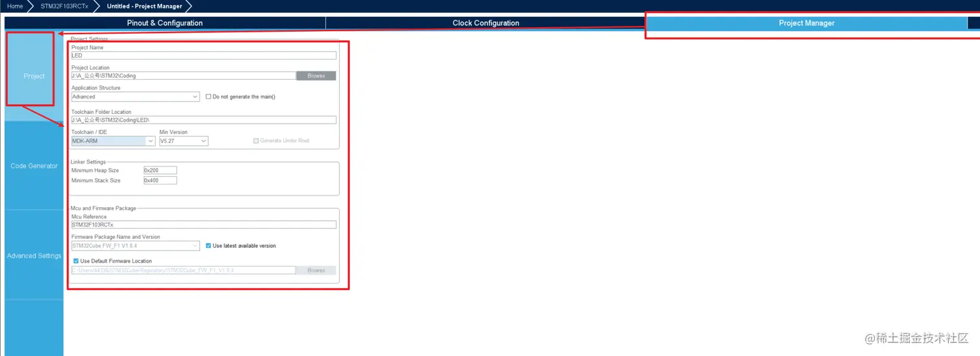980x356 pixels.
Task: Edit the Project Name field
Action: pyautogui.click(x=204, y=56)
